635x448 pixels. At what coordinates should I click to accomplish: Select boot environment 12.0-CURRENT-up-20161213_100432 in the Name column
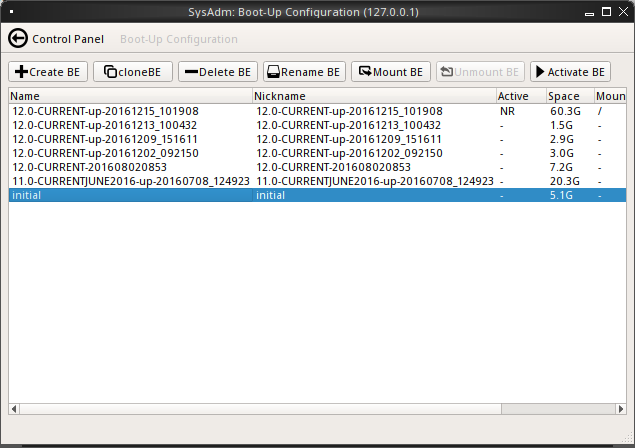(104, 125)
